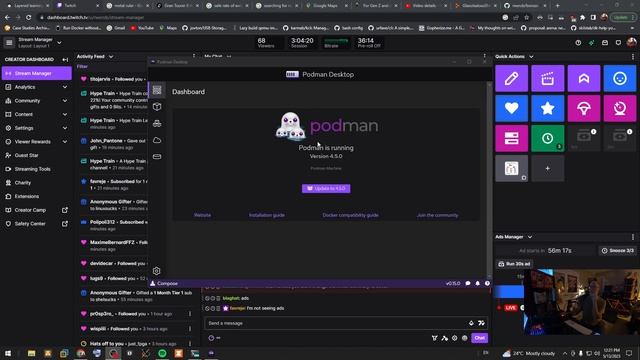This screenshot has height=360, width=640.
Task: Open notifications bell in Podman status bar
Action: 478,283
